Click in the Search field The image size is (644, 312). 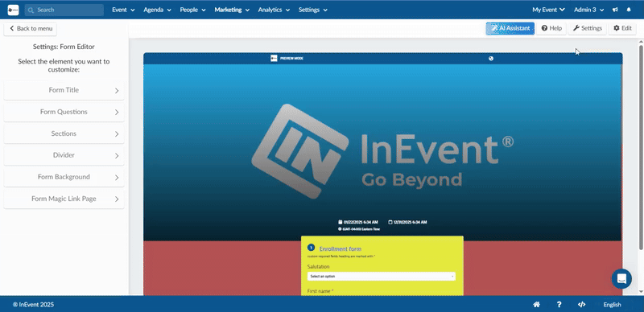[64, 10]
